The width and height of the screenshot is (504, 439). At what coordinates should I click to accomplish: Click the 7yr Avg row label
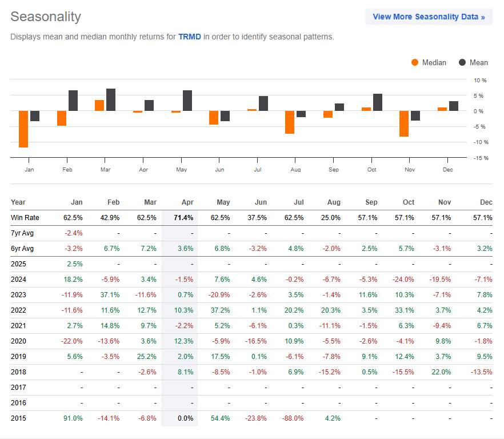click(23, 233)
